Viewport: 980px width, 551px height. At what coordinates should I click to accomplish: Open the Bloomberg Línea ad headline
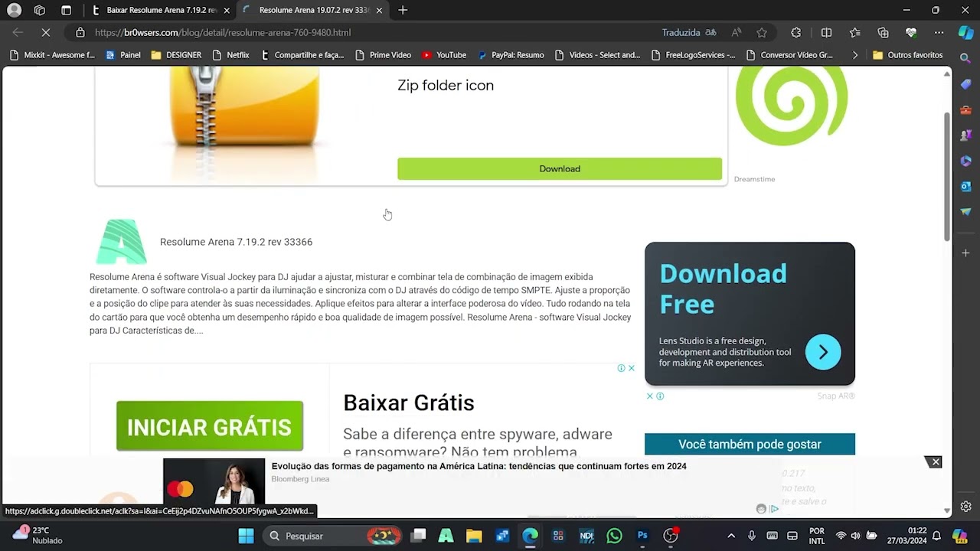point(479,466)
